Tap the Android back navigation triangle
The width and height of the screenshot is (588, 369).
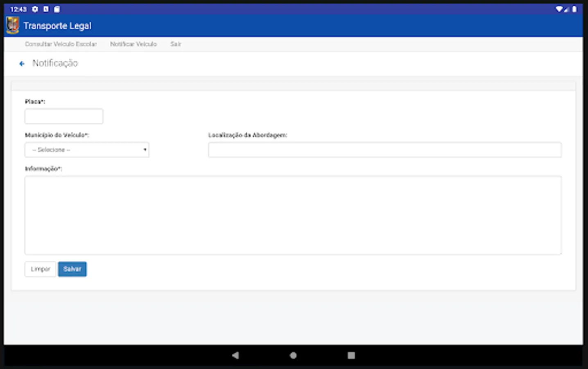coord(235,355)
